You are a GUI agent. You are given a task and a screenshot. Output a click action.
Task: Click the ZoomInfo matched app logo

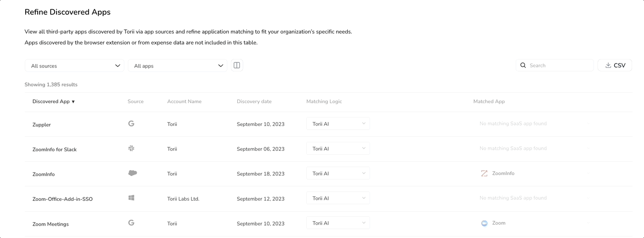pos(484,174)
